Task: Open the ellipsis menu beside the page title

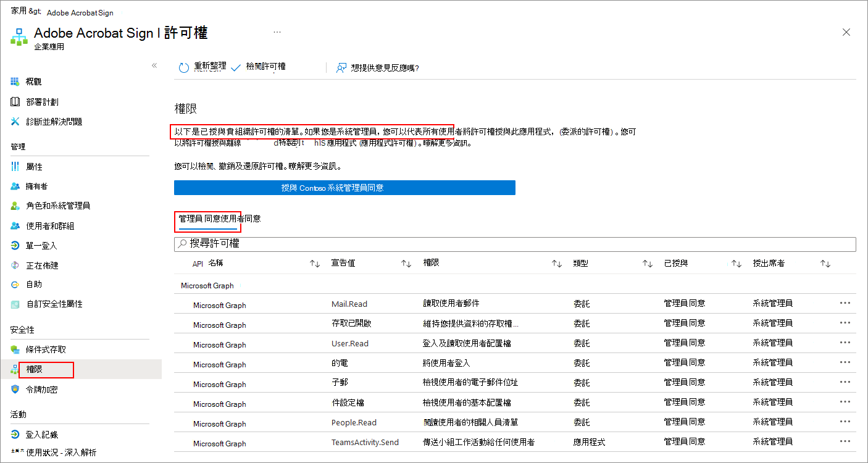Action: point(277,32)
